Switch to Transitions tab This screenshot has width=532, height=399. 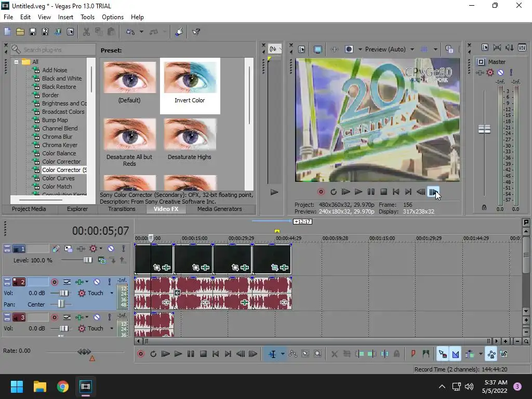point(122,209)
